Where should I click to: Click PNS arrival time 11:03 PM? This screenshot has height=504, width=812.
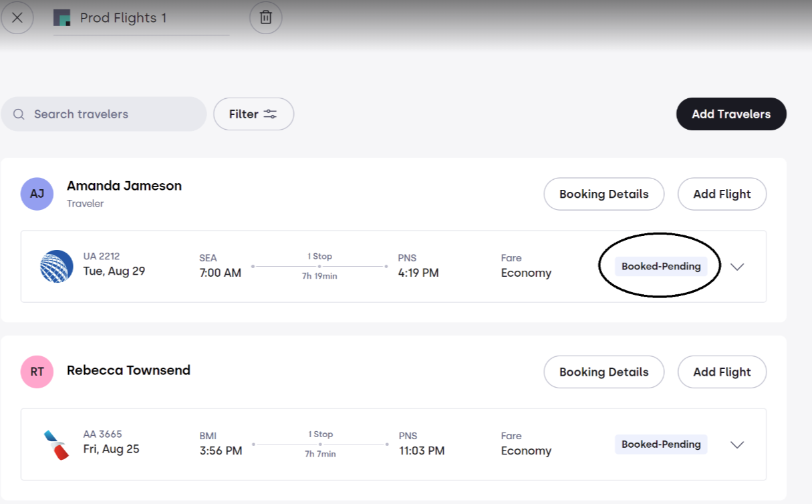pyautogui.click(x=422, y=451)
